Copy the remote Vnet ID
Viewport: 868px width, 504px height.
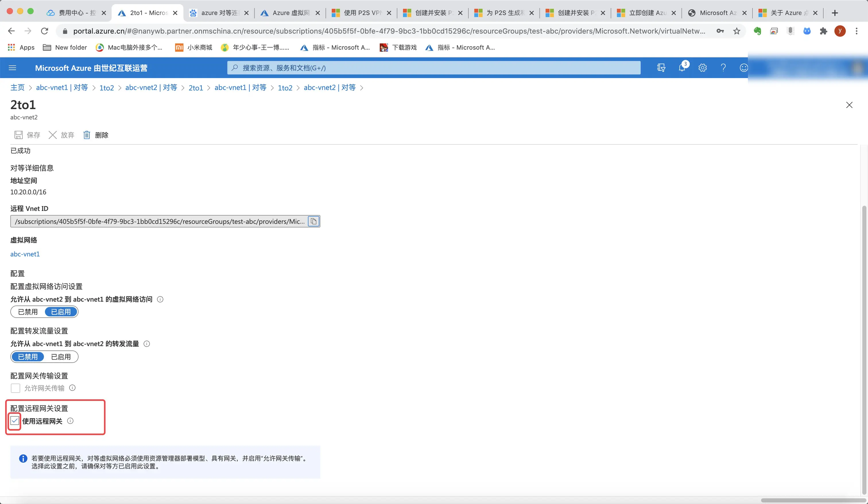point(313,221)
